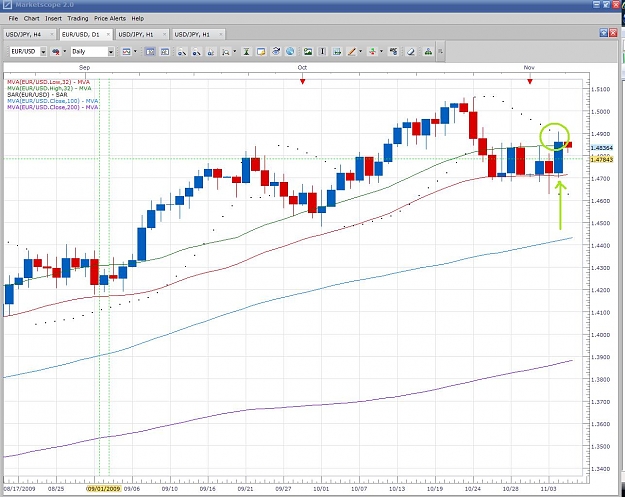Open the Trading menu

pyautogui.click(x=78, y=18)
